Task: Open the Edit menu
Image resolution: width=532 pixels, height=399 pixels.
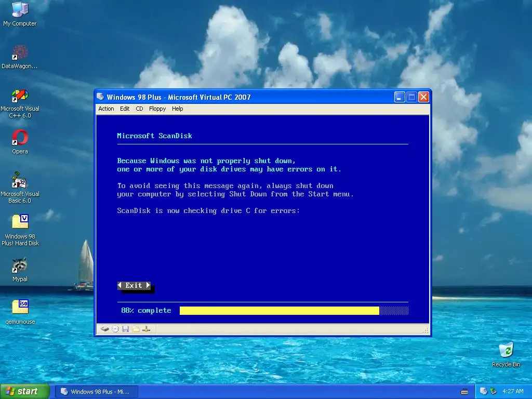Action: 125,109
